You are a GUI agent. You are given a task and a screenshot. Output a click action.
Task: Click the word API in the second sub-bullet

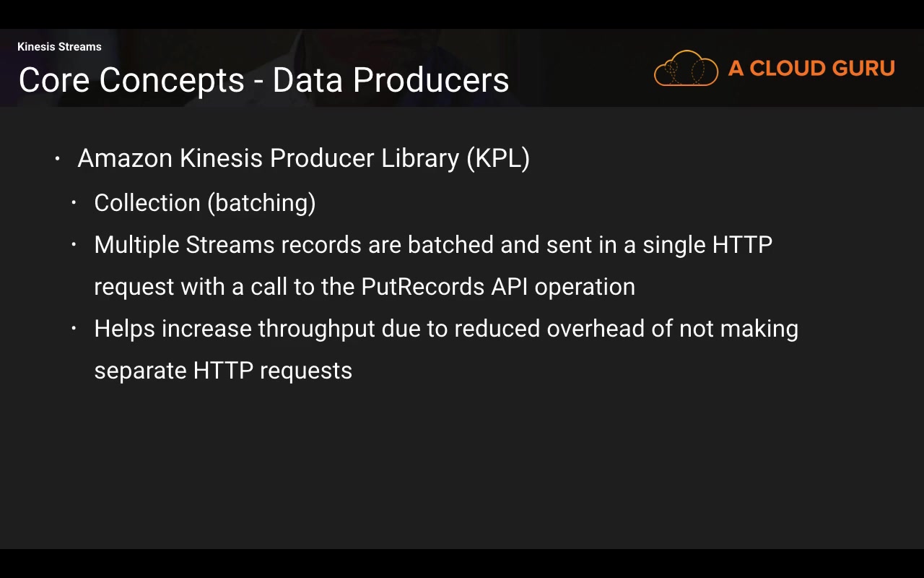pyautogui.click(x=510, y=287)
